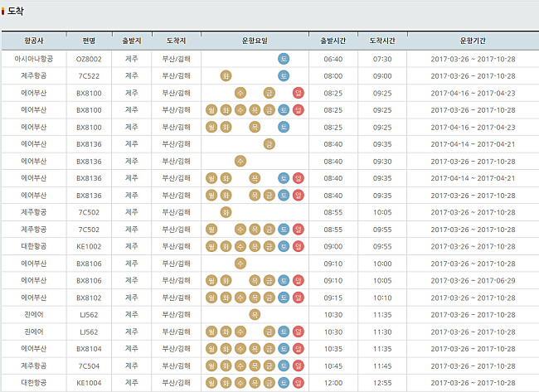Click the 목 day icon in the KE1004 row

(255, 383)
